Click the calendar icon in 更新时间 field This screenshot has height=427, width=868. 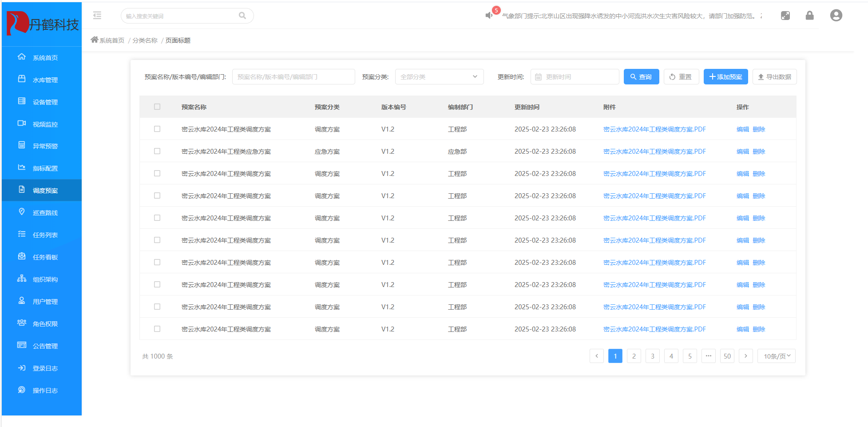click(539, 77)
